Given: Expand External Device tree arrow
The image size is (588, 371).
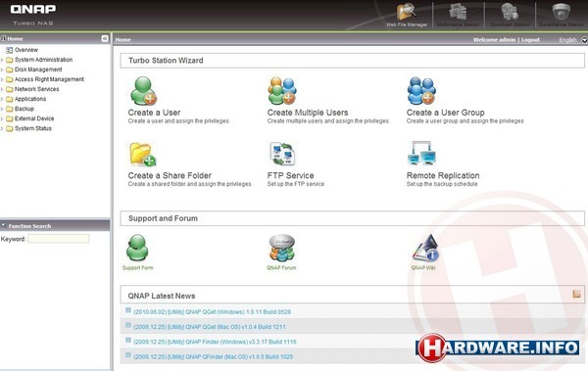Looking at the screenshot, I should pos(2,118).
